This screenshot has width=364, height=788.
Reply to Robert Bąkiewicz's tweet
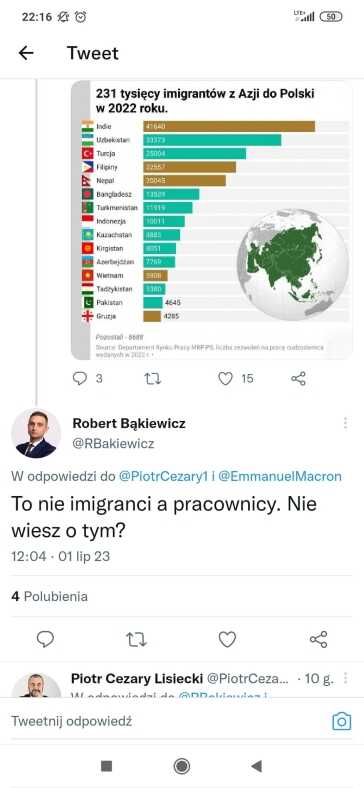pyautogui.click(x=46, y=639)
